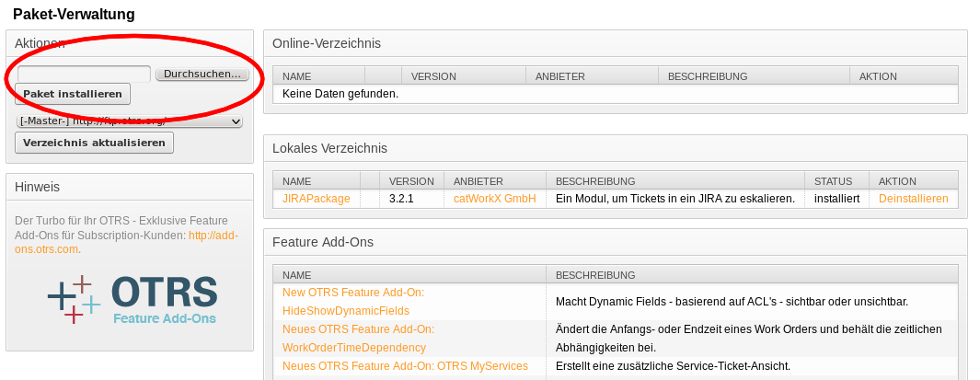Click the Version column header in Lokales Verzeichnis
Viewport: 980px width, 380px height.
[411, 181]
